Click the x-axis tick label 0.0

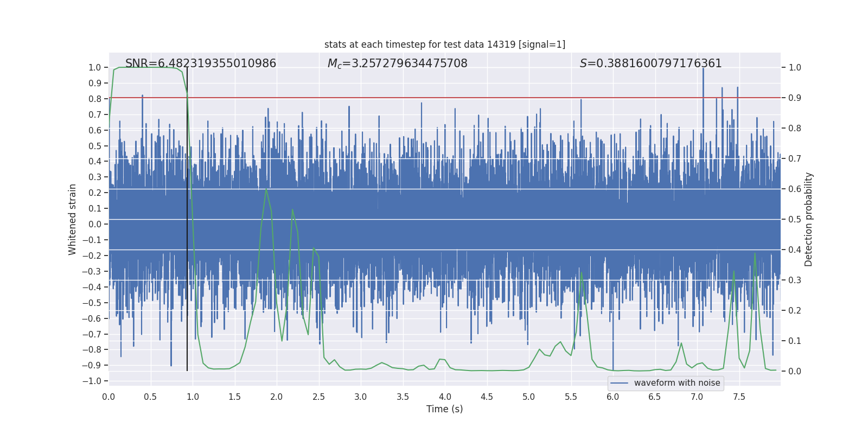pyautogui.click(x=108, y=397)
